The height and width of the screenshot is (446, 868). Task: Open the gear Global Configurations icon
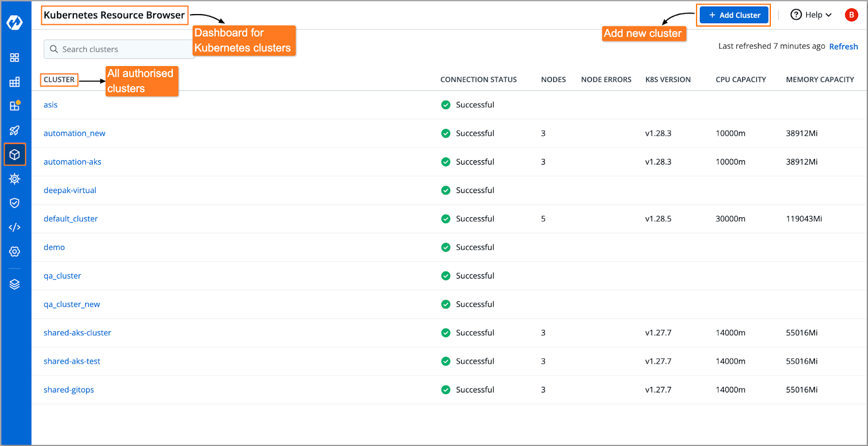click(15, 251)
